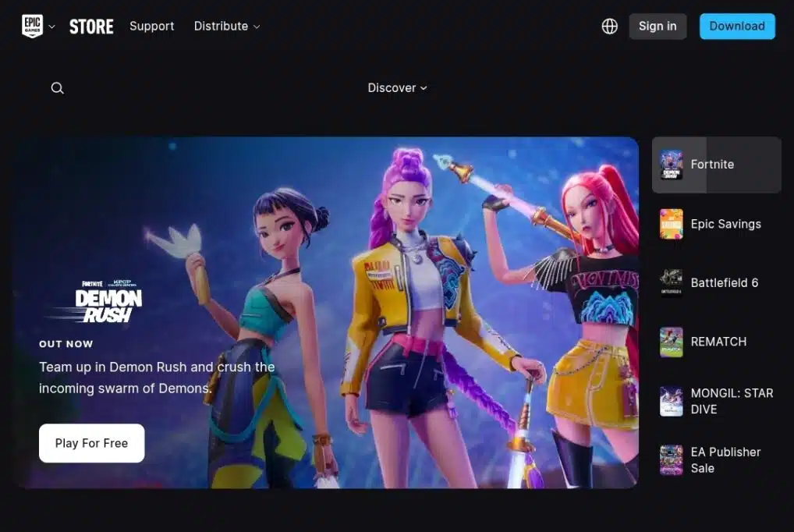Image resolution: width=794 pixels, height=532 pixels.
Task: Open the search magnifier icon
Action: click(57, 88)
